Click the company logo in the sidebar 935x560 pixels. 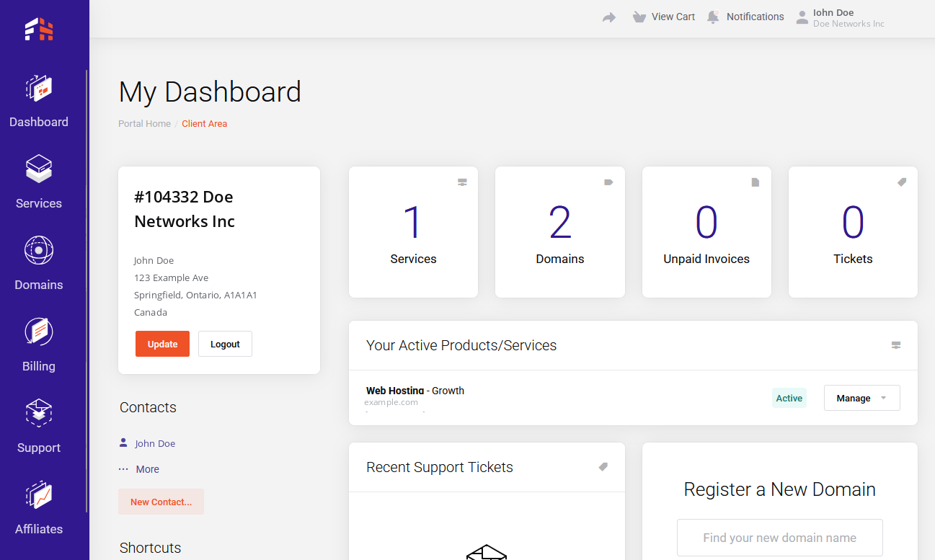click(x=39, y=30)
